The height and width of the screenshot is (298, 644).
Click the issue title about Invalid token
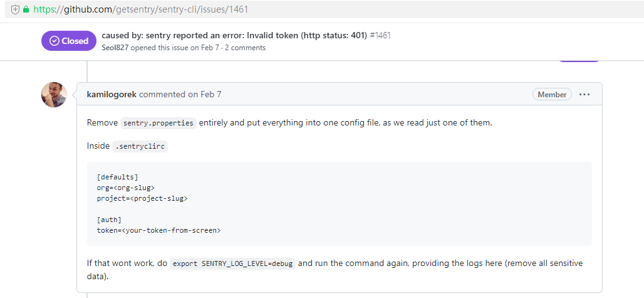pos(234,36)
